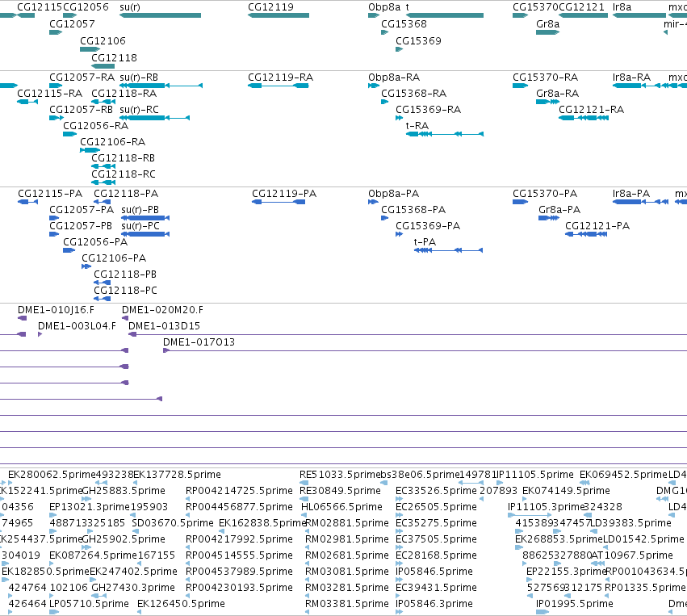The image size is (687, 616).
Task: Select protein su(r)-PC
Action: click(140, 226)
